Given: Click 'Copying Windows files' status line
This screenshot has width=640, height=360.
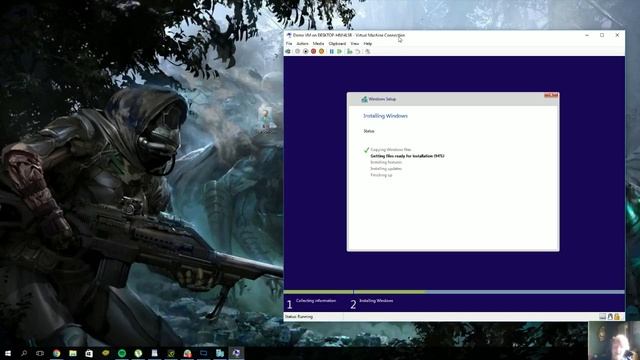Looking at the screenshot, I should click(x=391, y=150).
